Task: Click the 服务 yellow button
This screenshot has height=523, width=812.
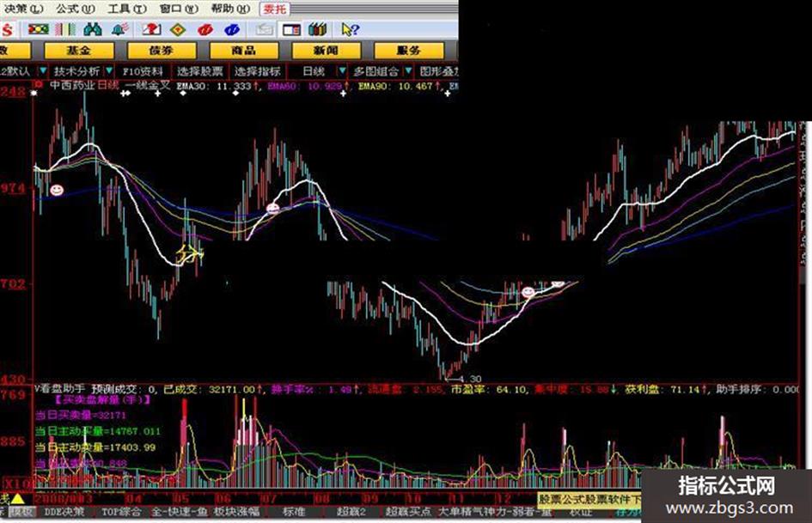Action: pos(409,50)
